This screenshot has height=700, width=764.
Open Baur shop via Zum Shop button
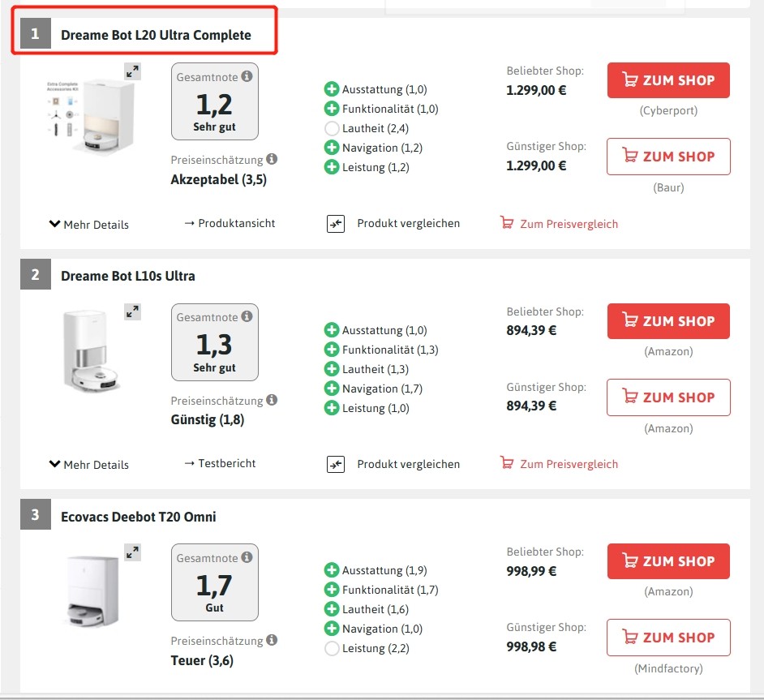point(668,157)
